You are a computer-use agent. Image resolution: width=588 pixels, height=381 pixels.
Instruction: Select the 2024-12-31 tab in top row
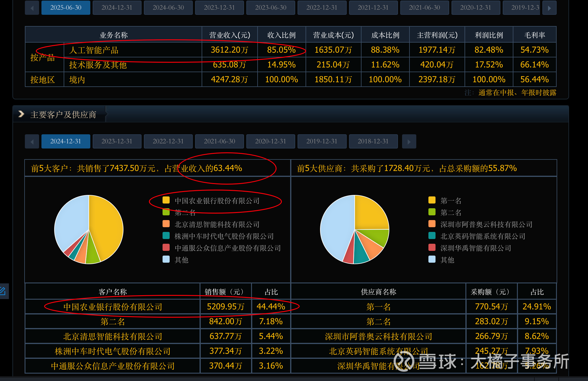(x=117, y=8)
